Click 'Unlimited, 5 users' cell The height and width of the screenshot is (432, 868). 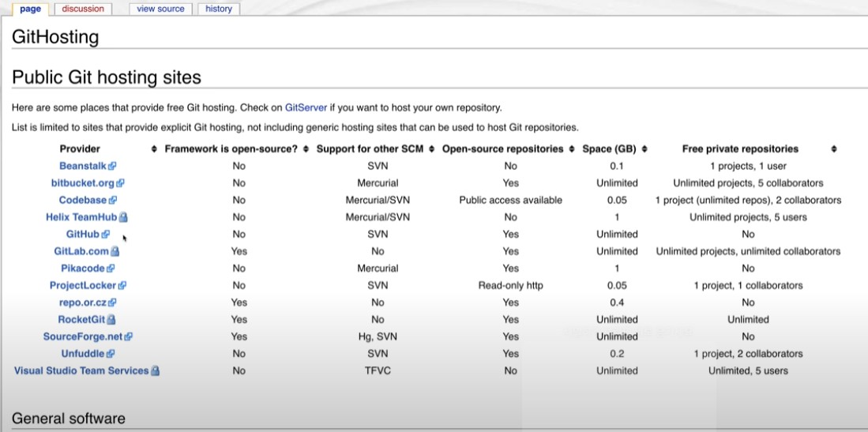click(x=748, y=371)
